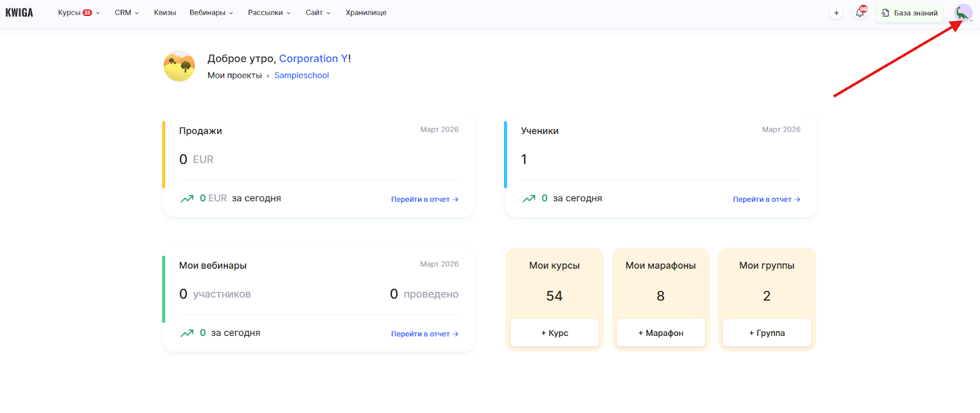The image size is (980, 413).
Task: Open the user profile avatar menu
Action: point(963,13)
